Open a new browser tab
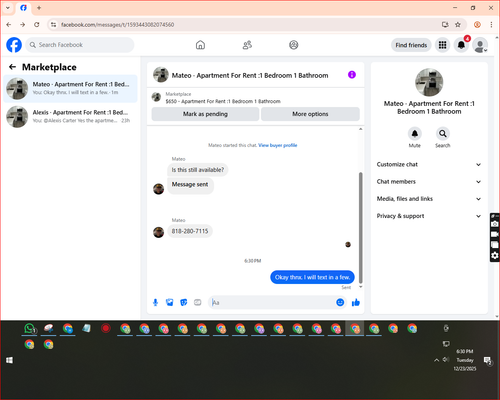This screenshot has width=500, height=400. [39, 8]
